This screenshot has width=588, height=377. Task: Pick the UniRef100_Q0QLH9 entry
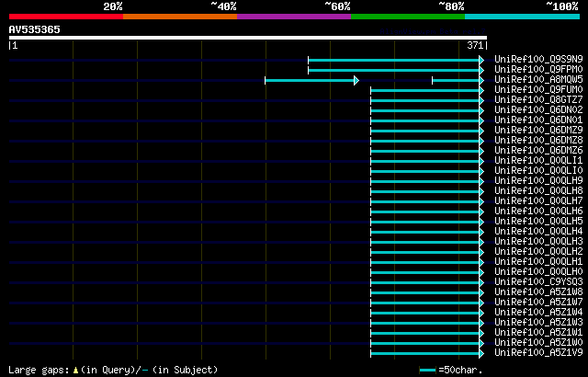pos(538,180)
